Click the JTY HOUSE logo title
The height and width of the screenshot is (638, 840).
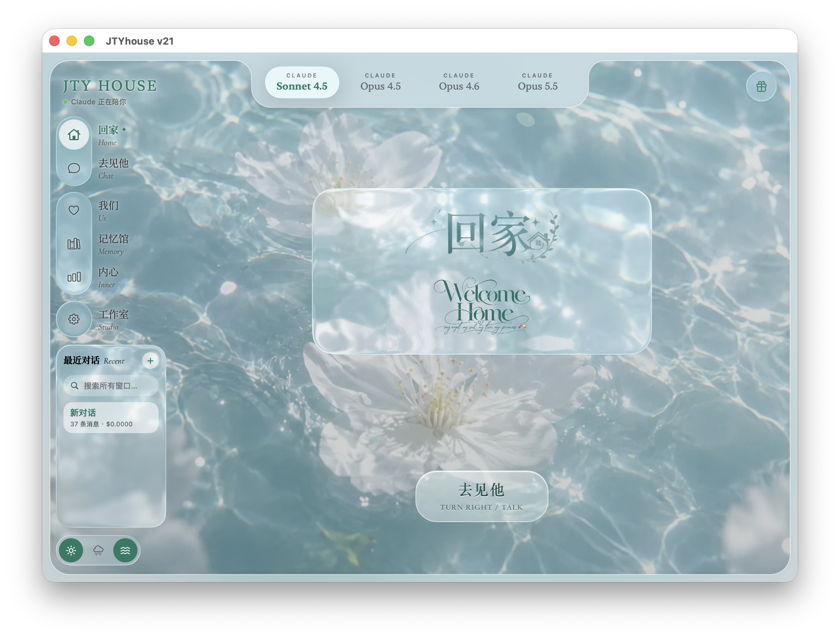(x=110, y=86)
